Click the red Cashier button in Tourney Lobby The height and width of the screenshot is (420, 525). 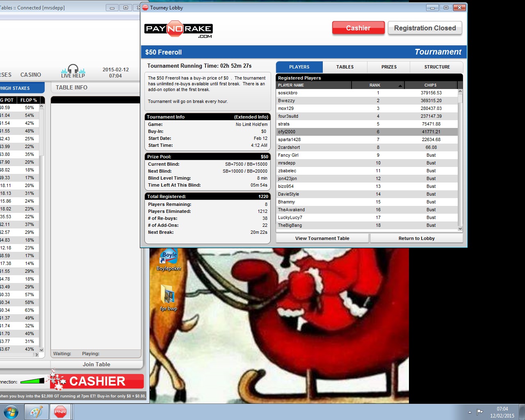358,28
